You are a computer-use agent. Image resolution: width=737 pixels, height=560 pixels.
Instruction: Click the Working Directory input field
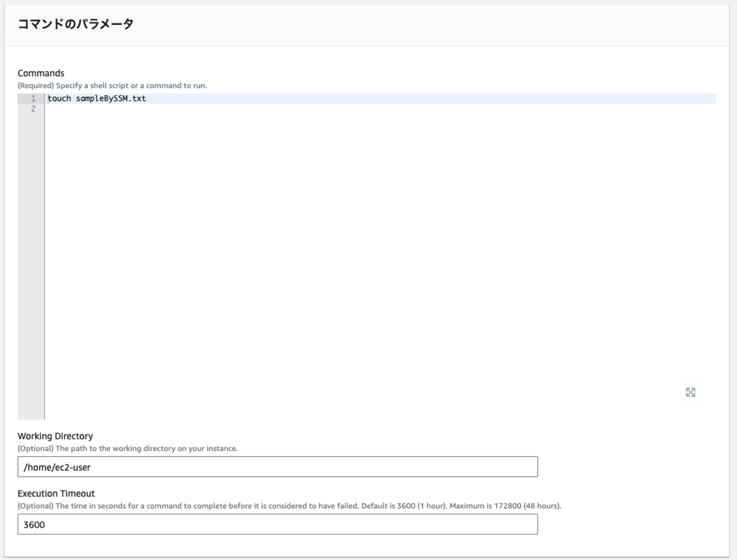pos(277,467)
